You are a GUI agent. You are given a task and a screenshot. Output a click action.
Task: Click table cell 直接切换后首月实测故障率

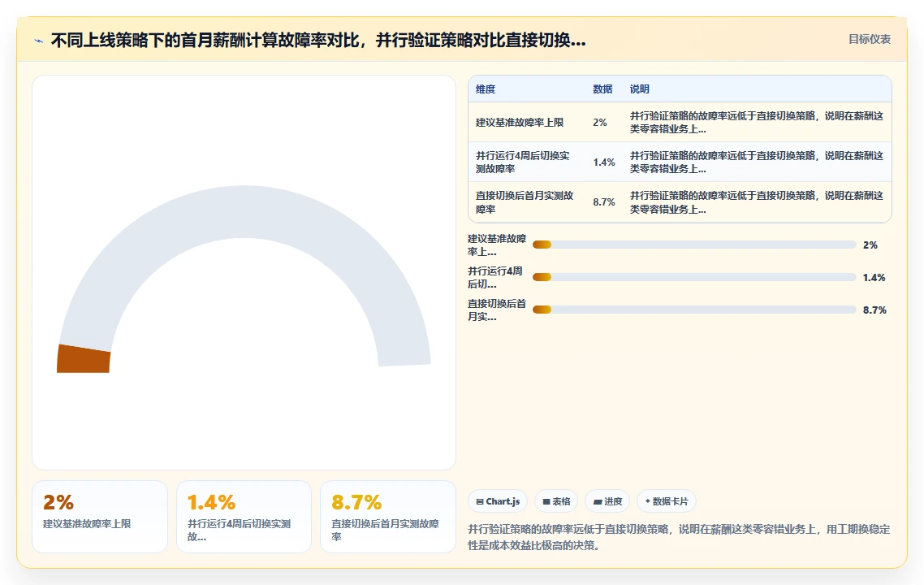[x=525, y=202]
